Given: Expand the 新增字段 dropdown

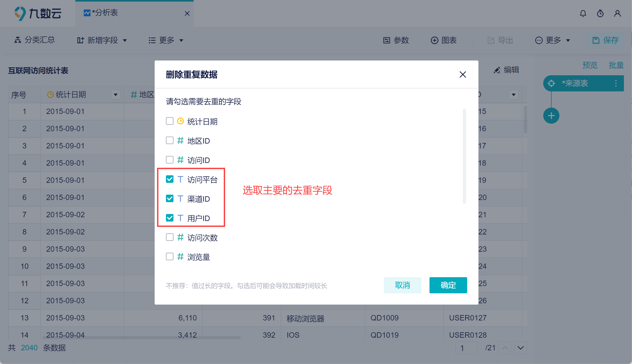Looking at the screenshot, I should pyautogui.click(x=102, y=40).
